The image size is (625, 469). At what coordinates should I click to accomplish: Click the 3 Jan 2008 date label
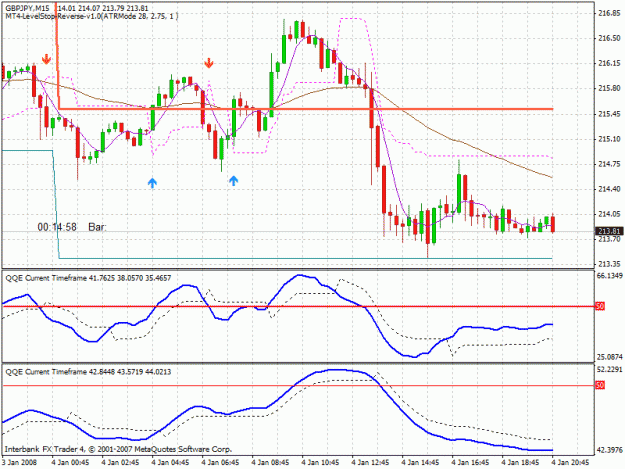click(x=19, y=462)
